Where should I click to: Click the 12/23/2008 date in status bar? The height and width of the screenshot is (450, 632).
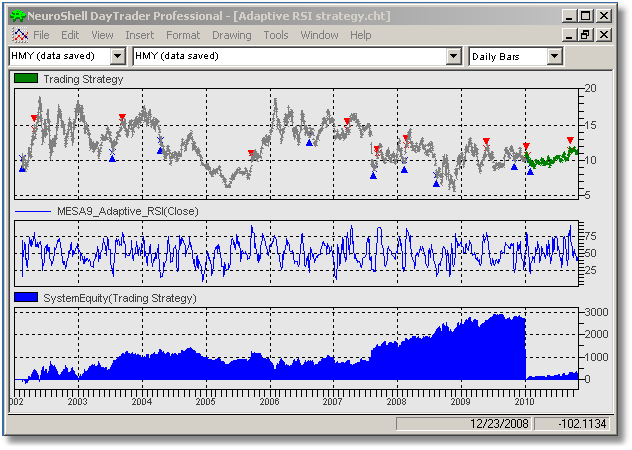499,423
